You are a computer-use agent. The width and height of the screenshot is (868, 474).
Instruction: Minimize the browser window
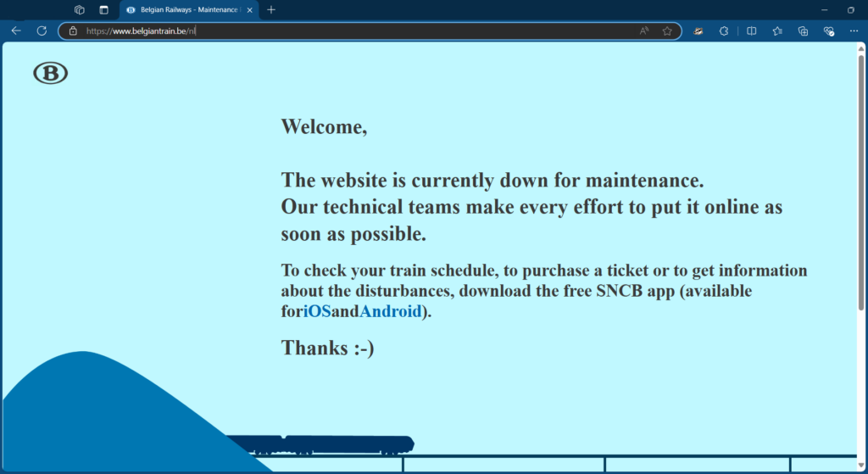click(x=824, y=10)
